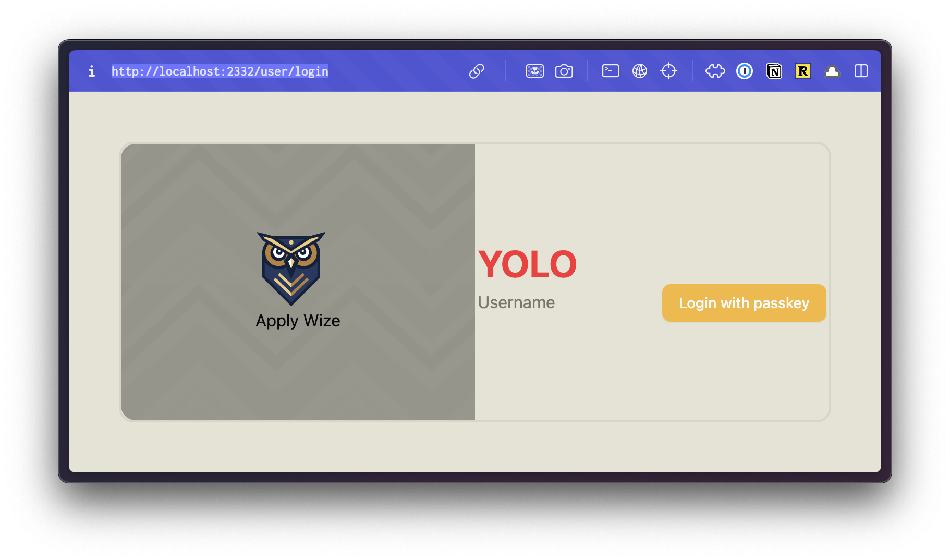
Task: Open the terminal console icon
Action: click(x=610, y=71)
